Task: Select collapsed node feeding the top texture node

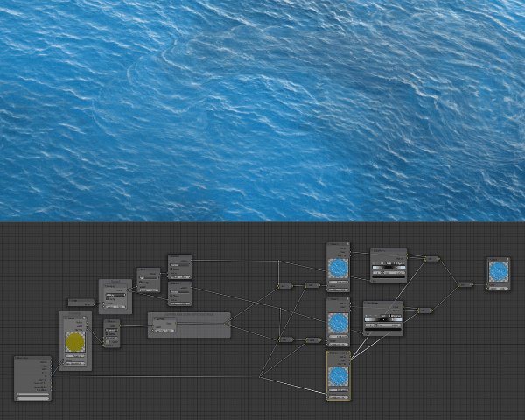Action: pyautogui.click(x=312, y=285)
